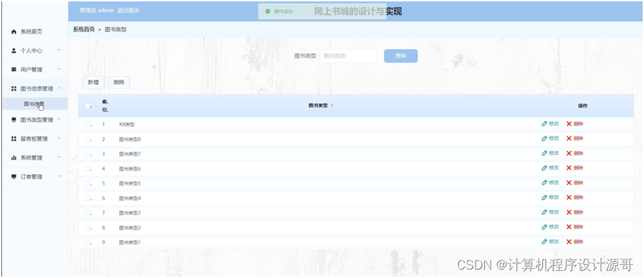
Task: Expand the 个人中心 chevron
Action: tap(59, 50)
